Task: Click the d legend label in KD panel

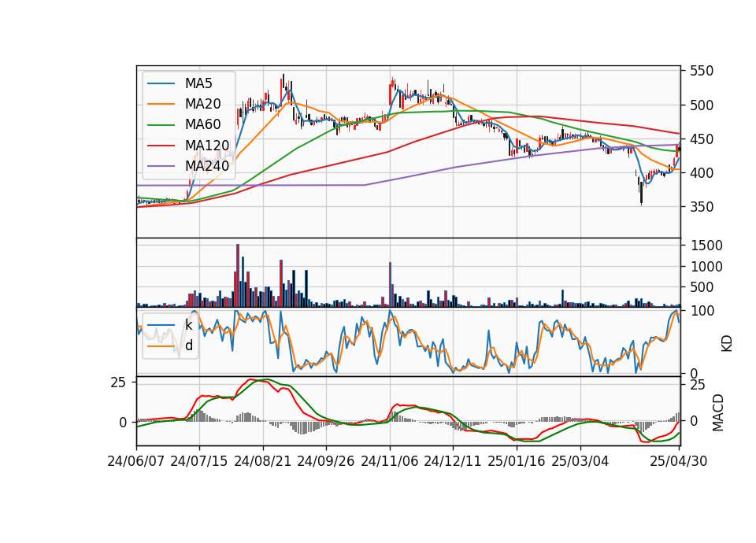Action: (x=189, y=345)
